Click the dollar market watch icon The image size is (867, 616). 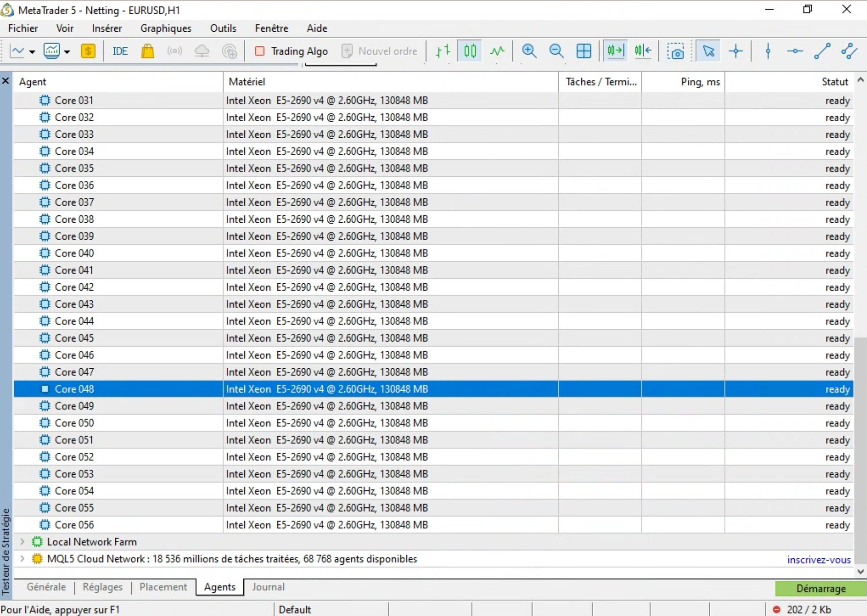tap(88, 51)
